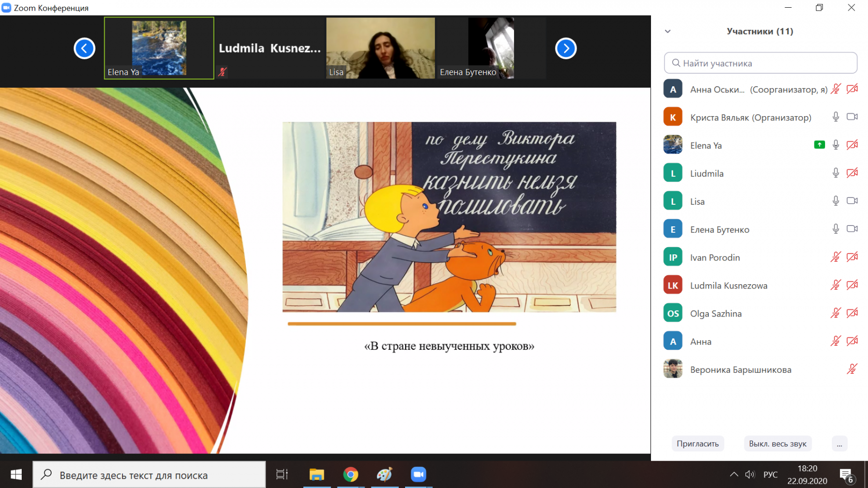Open the more options ellipsis menu
The width and height of the screenshot is (868, 488).
click(840, 444)
